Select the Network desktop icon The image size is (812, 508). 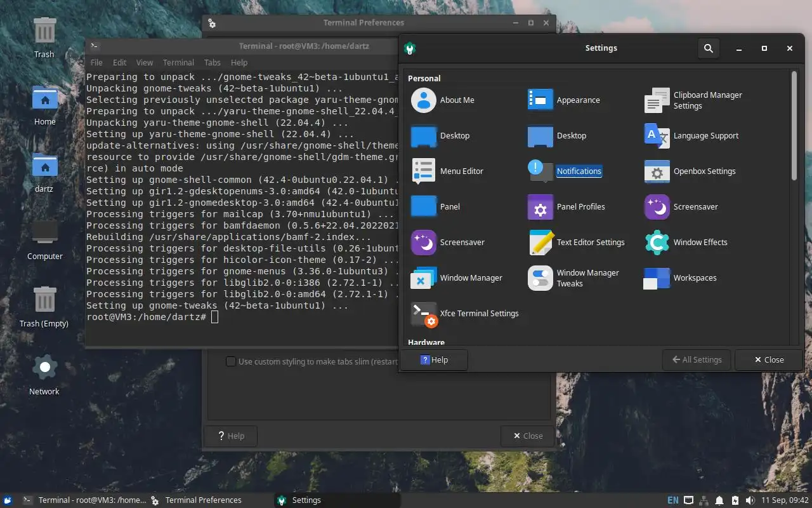[44, 375]
